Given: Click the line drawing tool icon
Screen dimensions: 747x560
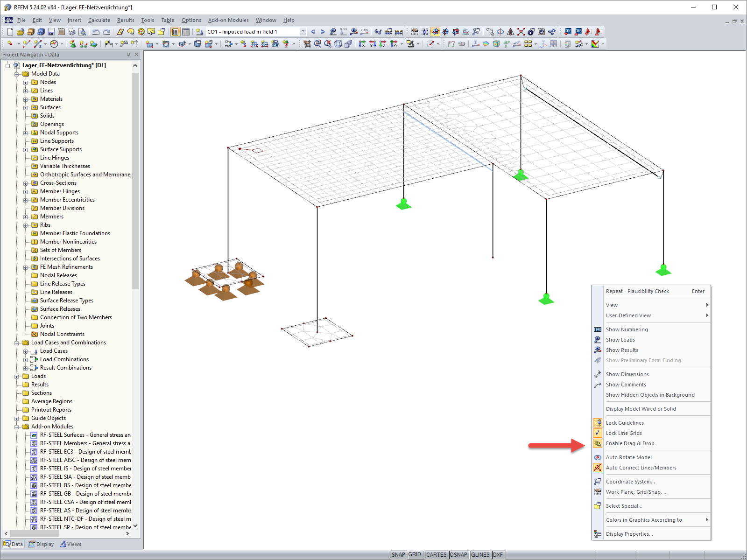Looking at the screenshot, I should tap(26, 44).
